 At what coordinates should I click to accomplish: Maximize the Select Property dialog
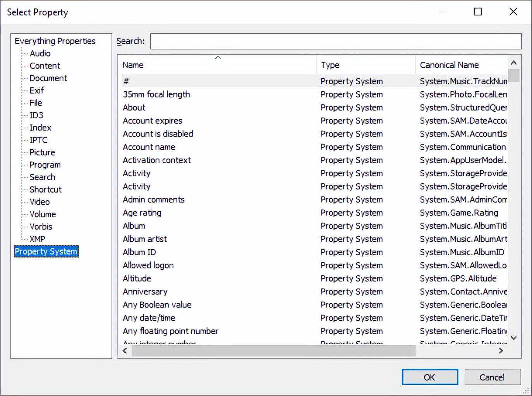coord(478,12)
